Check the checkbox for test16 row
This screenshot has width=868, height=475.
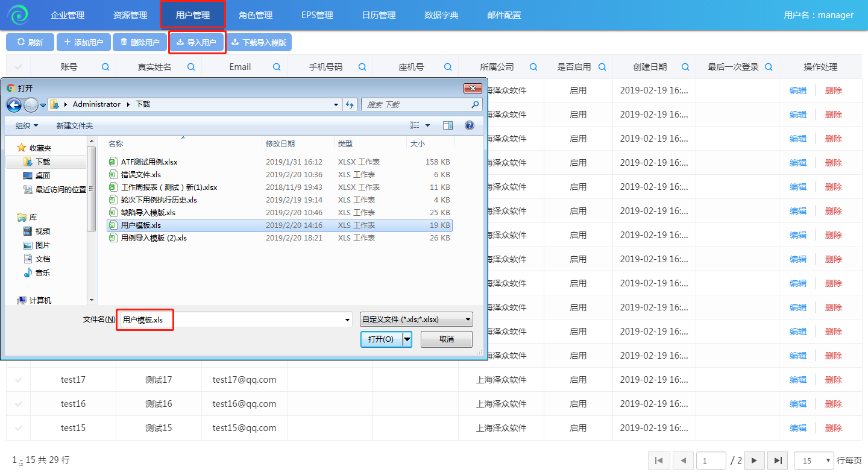[19, 404]
